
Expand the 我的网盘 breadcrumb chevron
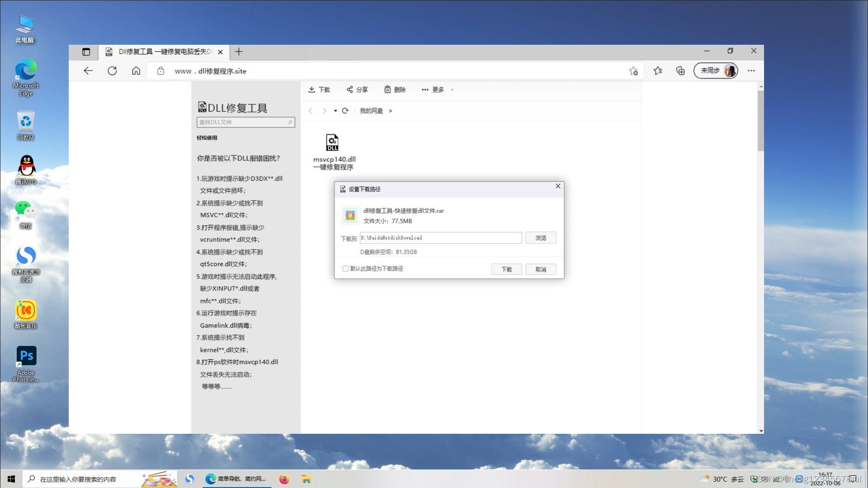[390, 111]
